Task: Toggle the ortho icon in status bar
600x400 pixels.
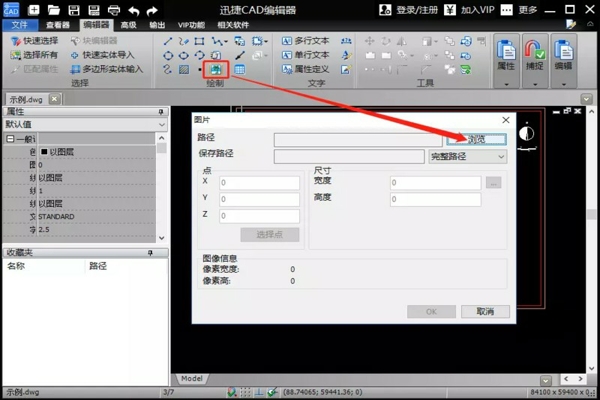Action: [x=259, y=392]
